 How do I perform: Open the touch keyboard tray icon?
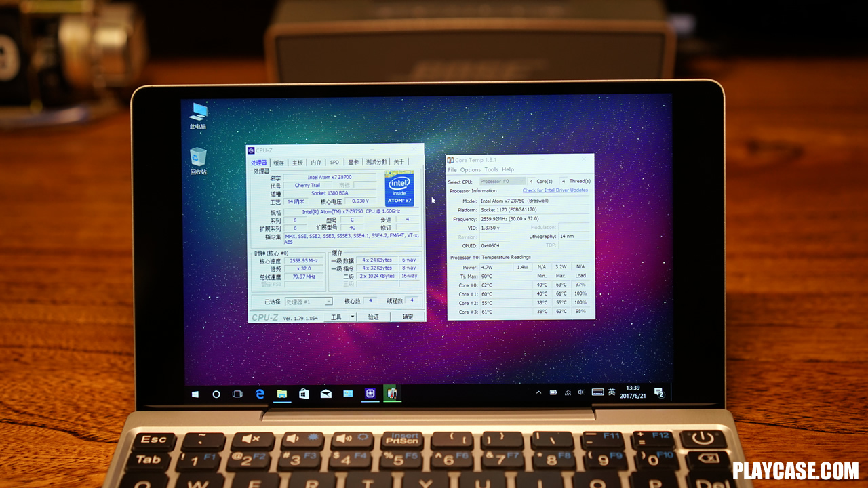pyautogui.click(x=597, y=392)
